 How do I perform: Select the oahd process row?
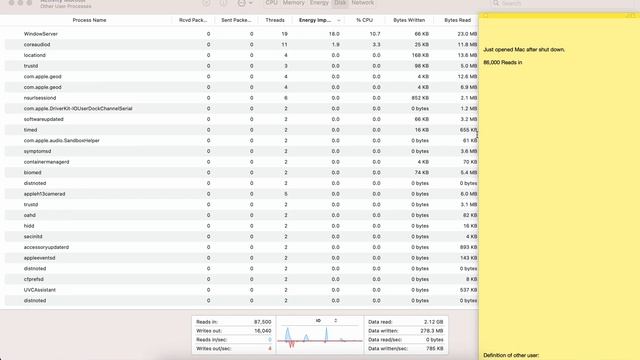point(241,215)
